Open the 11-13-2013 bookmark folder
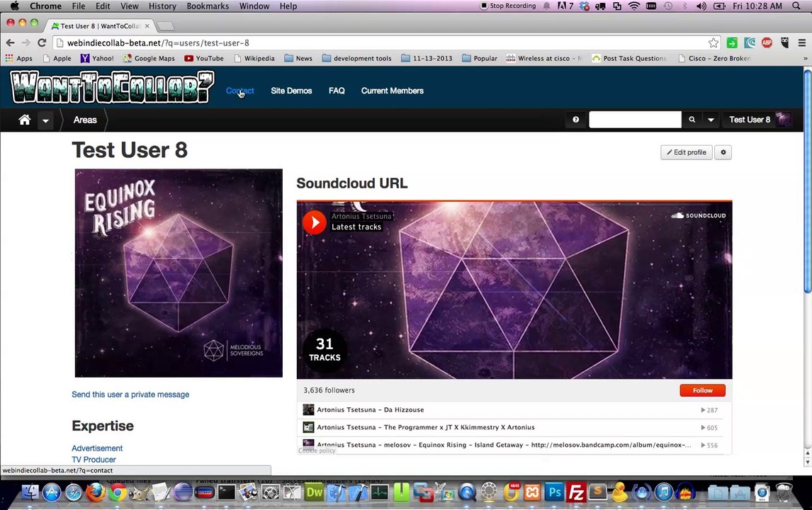Image resolution: width=812 pixels, height=510 pixels. (x=427, y=59)
